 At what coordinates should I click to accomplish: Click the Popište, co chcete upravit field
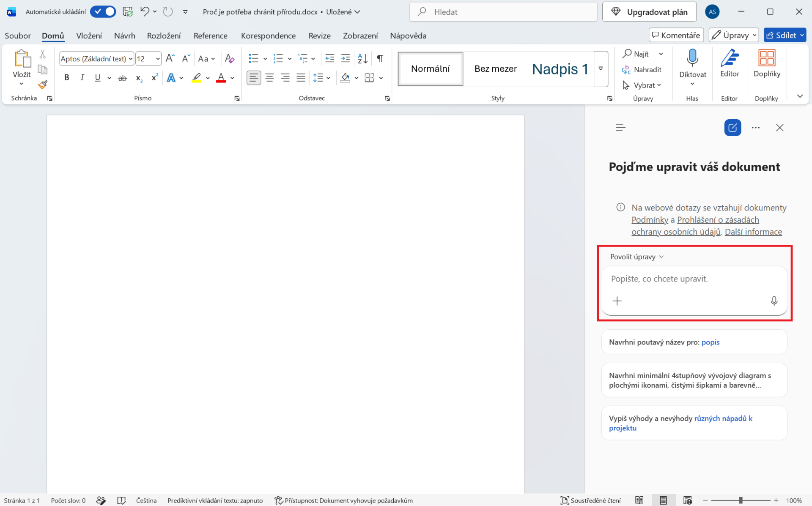(694, 279)
